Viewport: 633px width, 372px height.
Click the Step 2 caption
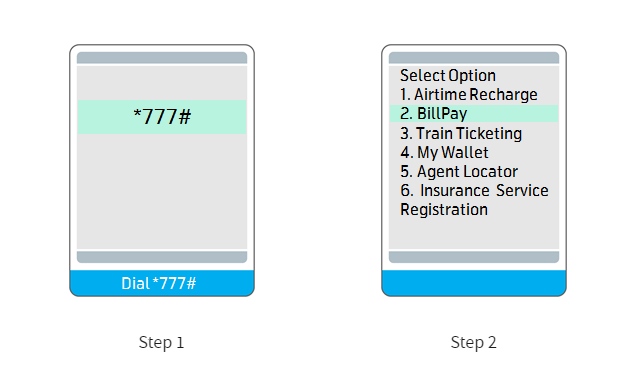[x=474, y=343]
